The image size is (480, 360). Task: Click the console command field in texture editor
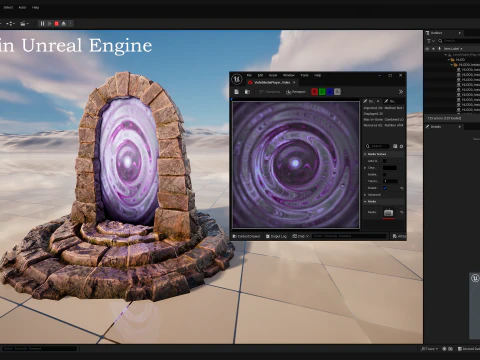[349, 236]
